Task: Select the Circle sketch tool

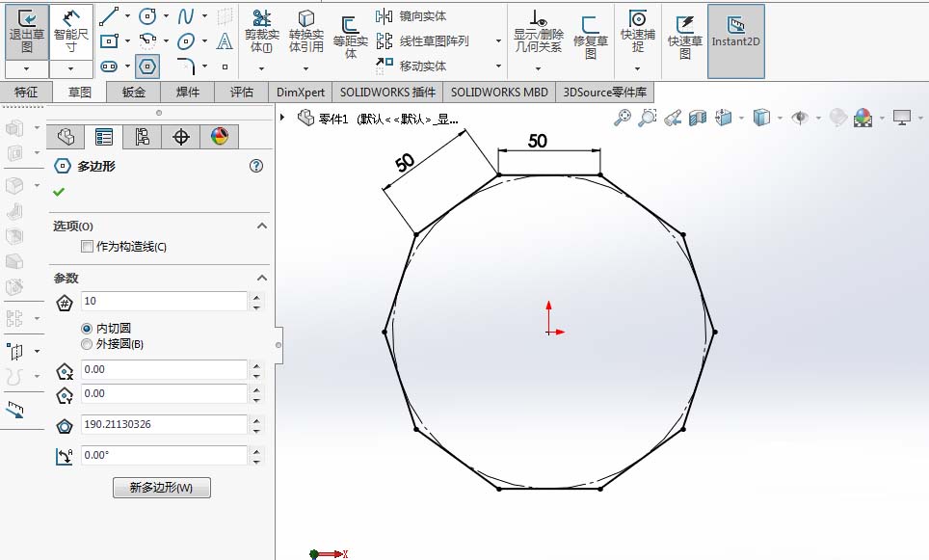Action: [x=147, y=16]
